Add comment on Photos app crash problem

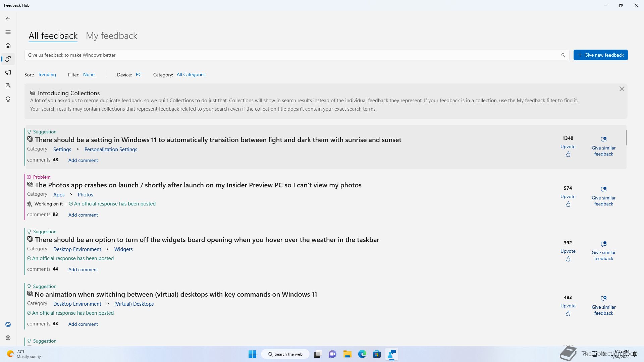[83, 215]
